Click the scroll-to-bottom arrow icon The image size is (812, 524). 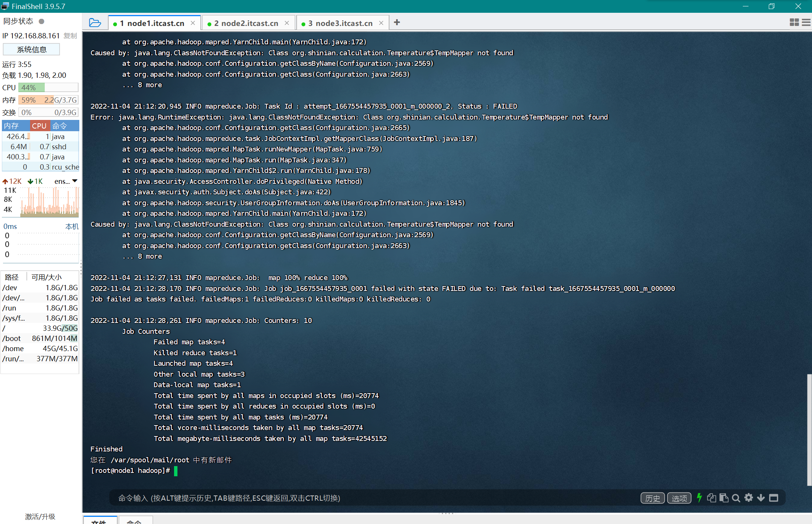tap(761, 498)
